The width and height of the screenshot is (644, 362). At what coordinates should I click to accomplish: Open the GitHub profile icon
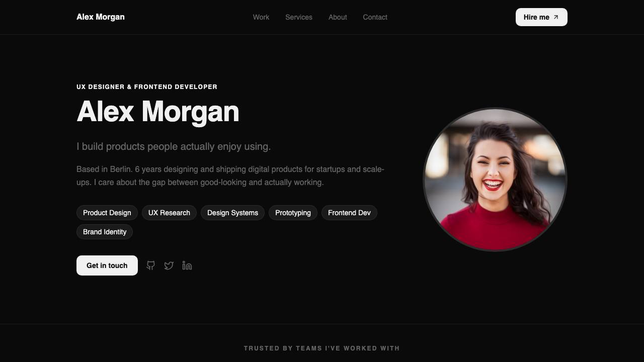point(150,265)
